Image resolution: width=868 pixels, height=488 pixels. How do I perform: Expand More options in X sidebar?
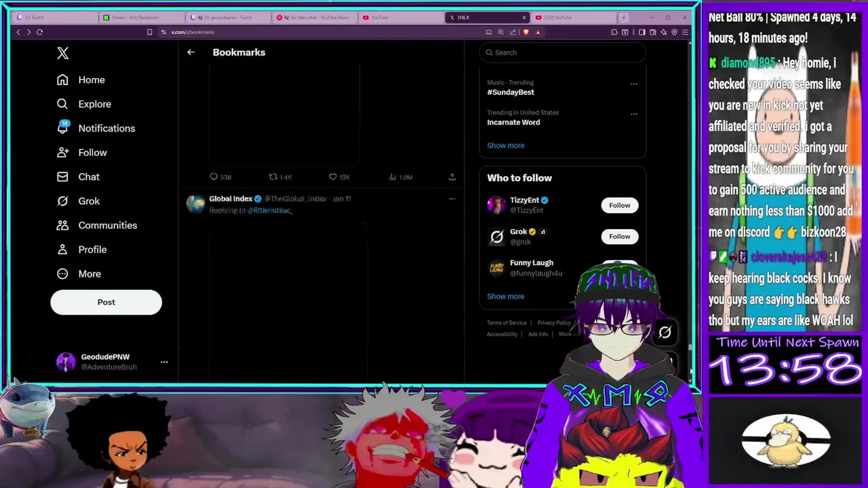pos(79,274)
